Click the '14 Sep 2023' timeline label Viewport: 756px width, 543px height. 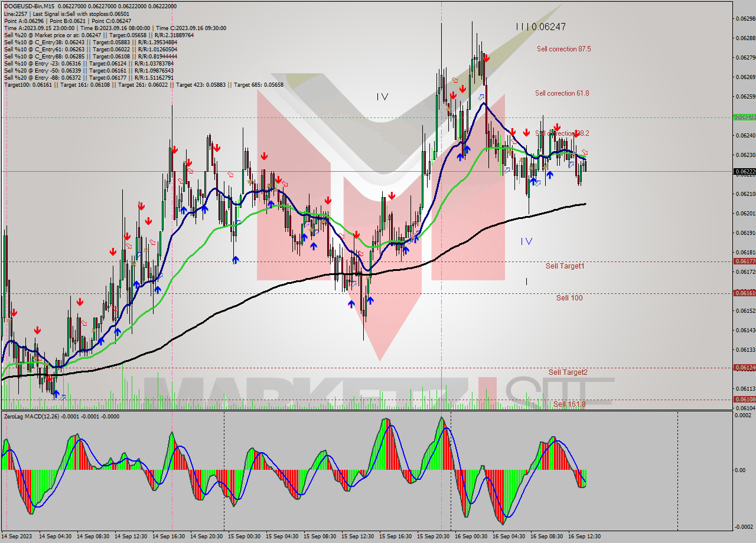click(17, 537)
